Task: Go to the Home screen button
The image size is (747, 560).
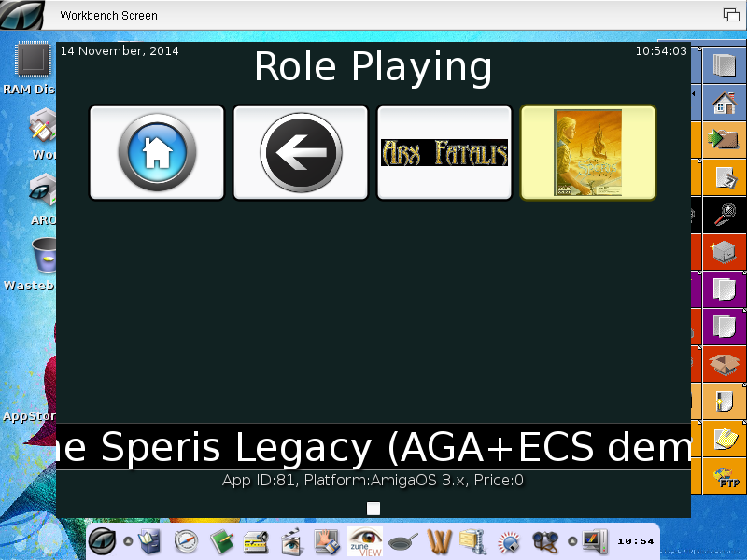Action: coord(157,152)
